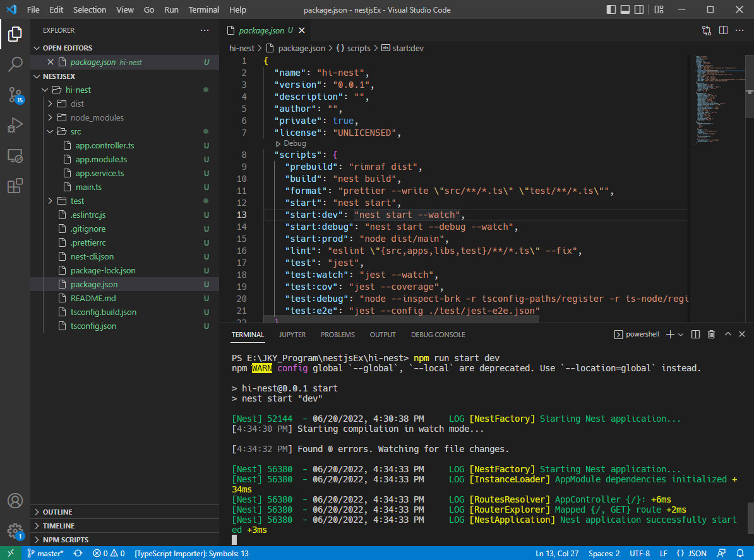754x560 pixels.
Task: Expand the NPM SCRIPTS section
Action: [x=124, y=540]
